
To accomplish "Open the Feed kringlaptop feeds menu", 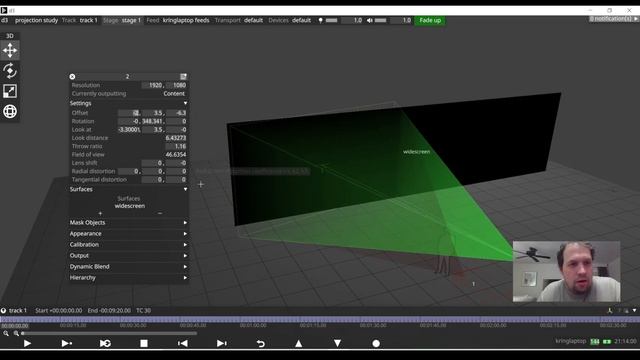I will click(178, 20).
